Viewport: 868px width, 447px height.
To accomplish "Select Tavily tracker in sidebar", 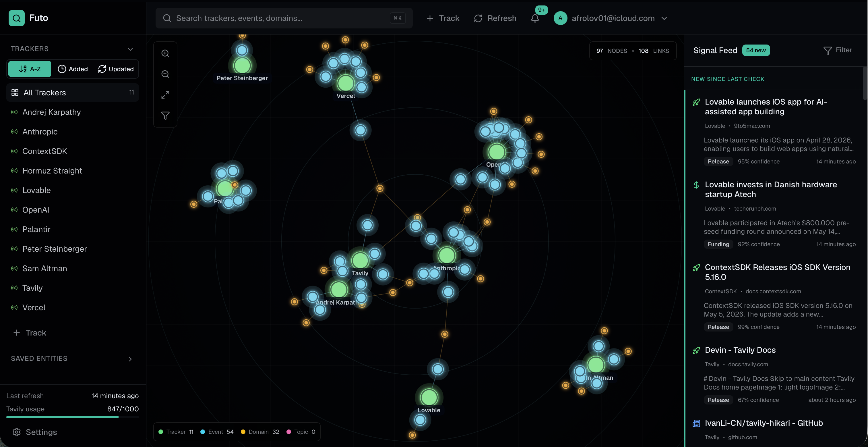I will coord(72,288).
